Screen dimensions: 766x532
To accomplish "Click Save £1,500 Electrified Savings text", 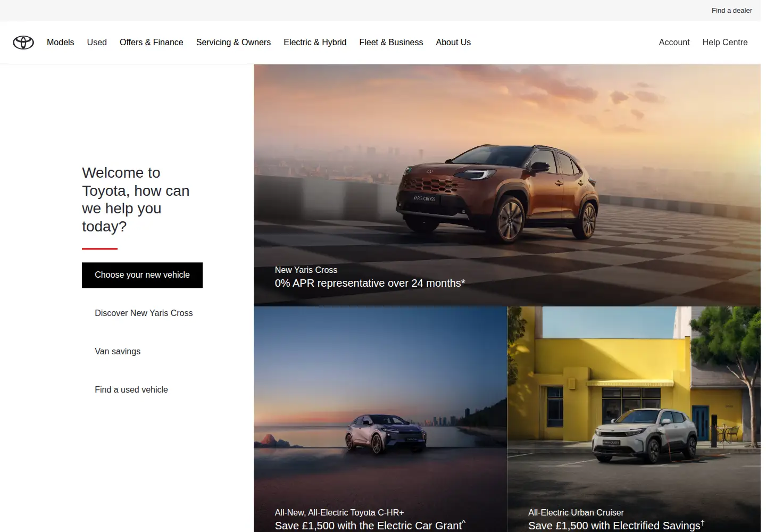I will point(616,526).
